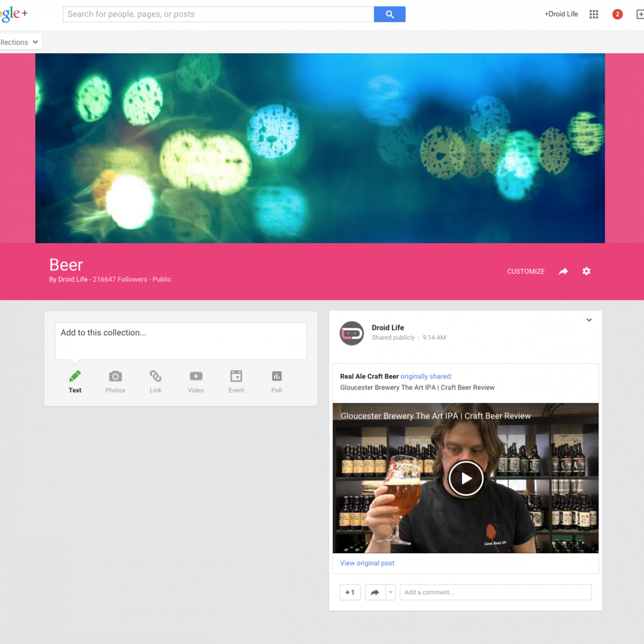Click the Shared publicly label
644x644 pixels.
pos(393,338)
